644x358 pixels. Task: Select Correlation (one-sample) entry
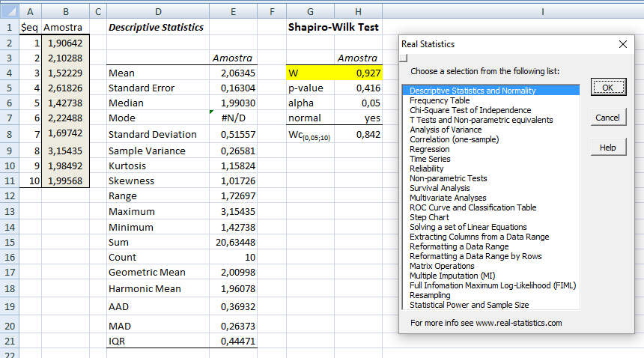point(490,139)
